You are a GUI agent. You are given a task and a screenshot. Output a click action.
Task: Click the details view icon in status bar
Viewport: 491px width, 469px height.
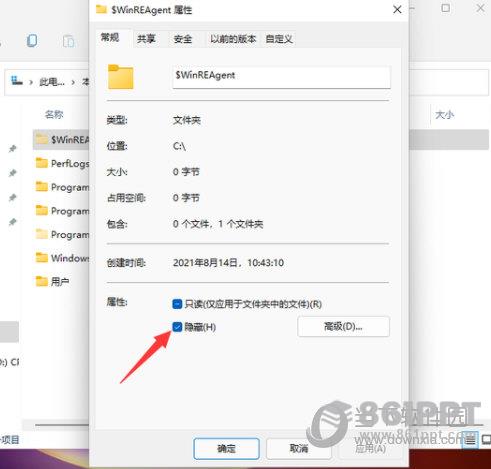pyautogui.click(x=471, y=441)
